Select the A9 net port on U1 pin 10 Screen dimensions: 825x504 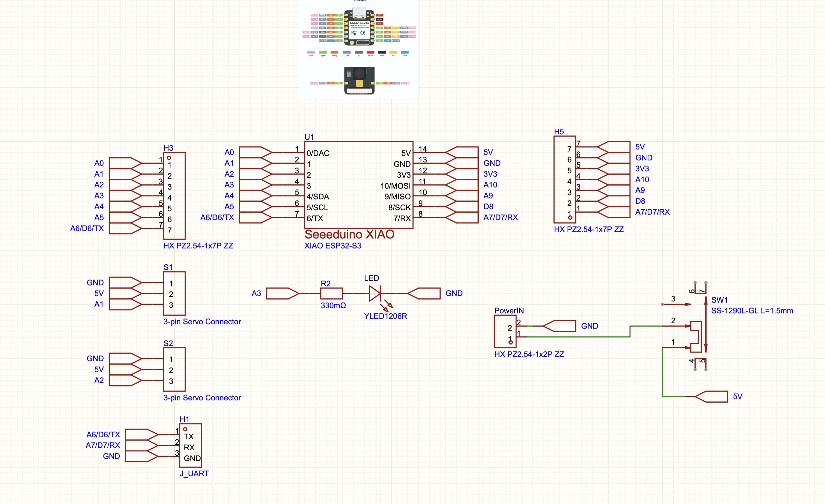(x=462, y=196)
